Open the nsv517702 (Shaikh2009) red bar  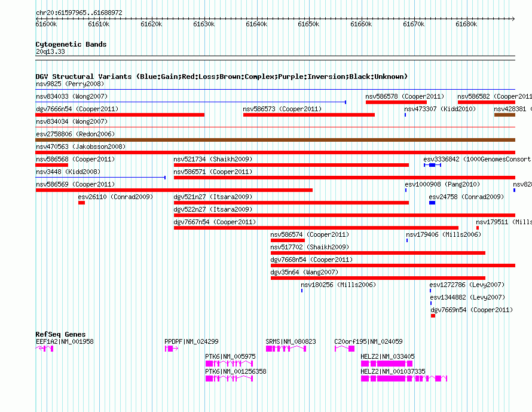point(378,253)
